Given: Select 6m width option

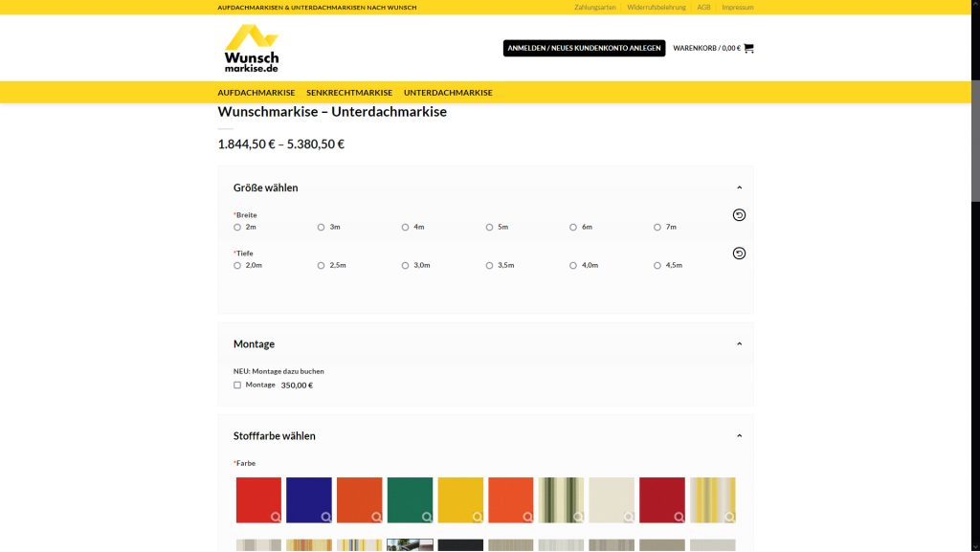Looking at the screenshot, I should (573, 228).
